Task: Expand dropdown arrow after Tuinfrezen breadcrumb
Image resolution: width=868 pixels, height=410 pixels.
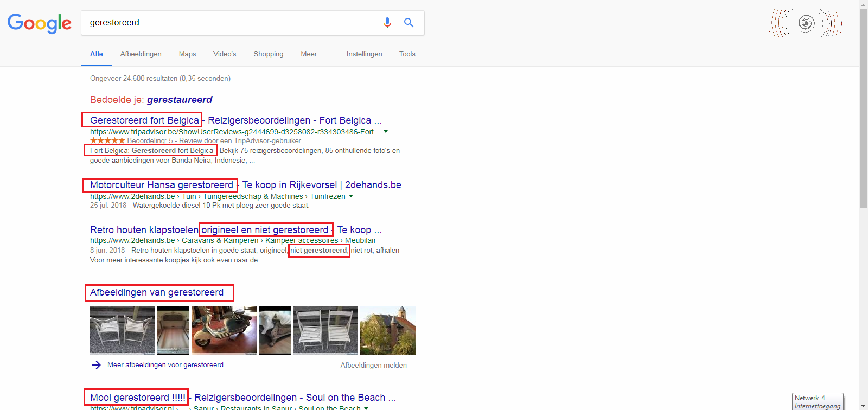Action: click(351, 196)
